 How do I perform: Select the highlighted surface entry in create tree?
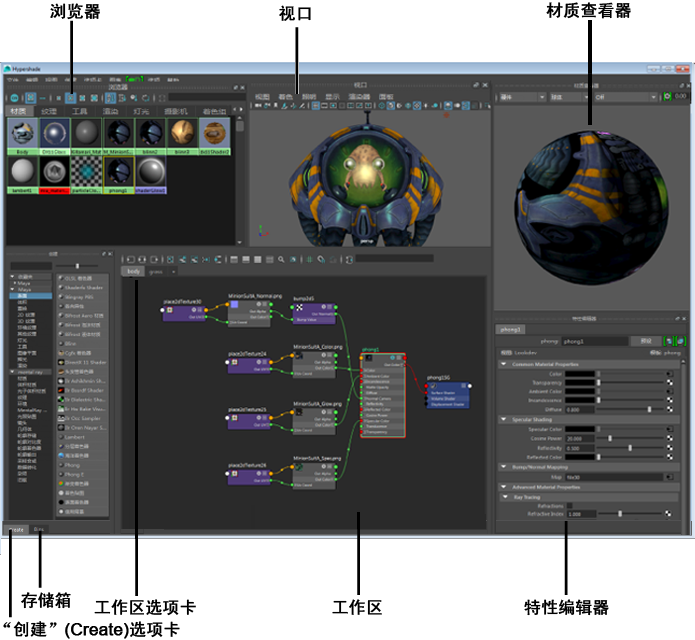pos(31,296)
